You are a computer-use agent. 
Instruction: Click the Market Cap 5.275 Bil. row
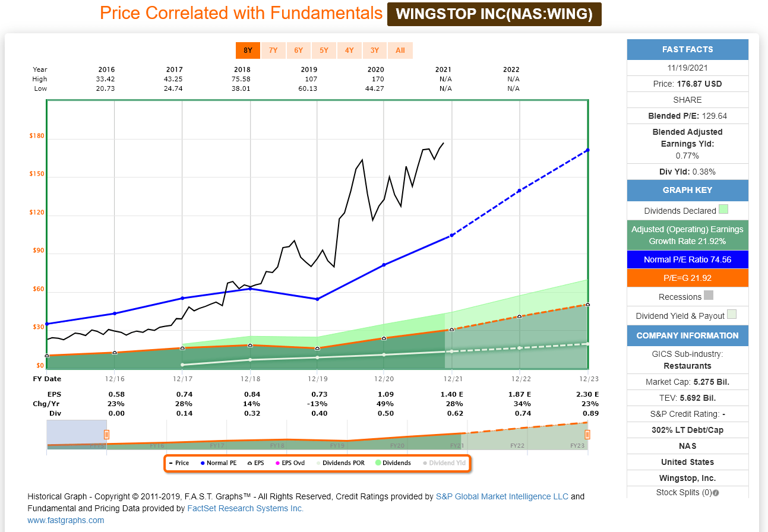(687, 382)
